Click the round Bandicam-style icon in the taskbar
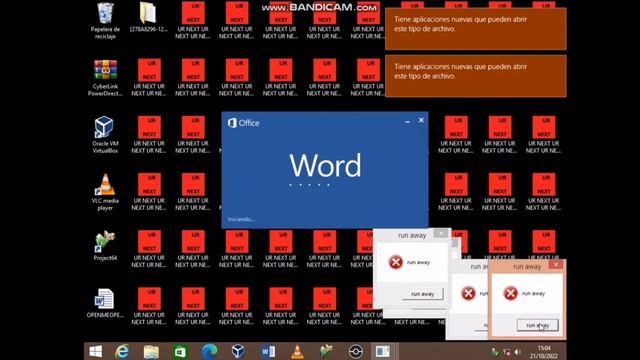Screen dimensions: 640x360 [x=355, y=351]
